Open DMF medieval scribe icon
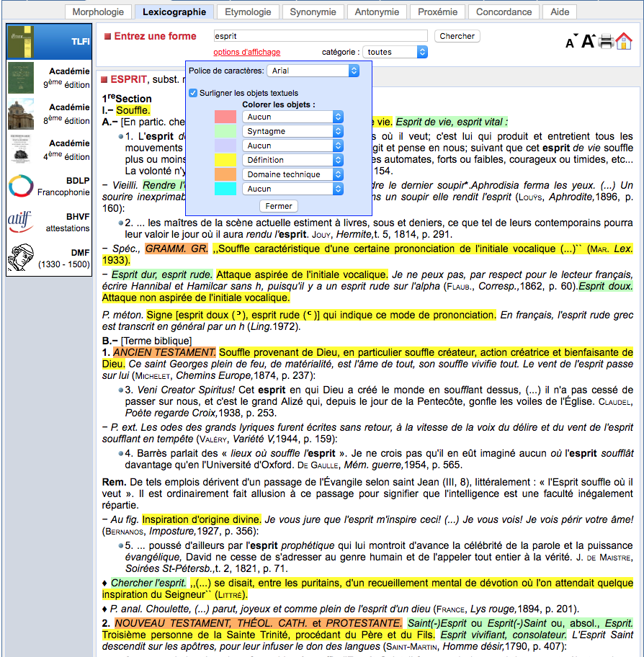Screen dimensions: 644x657 [x=21, y=257]
